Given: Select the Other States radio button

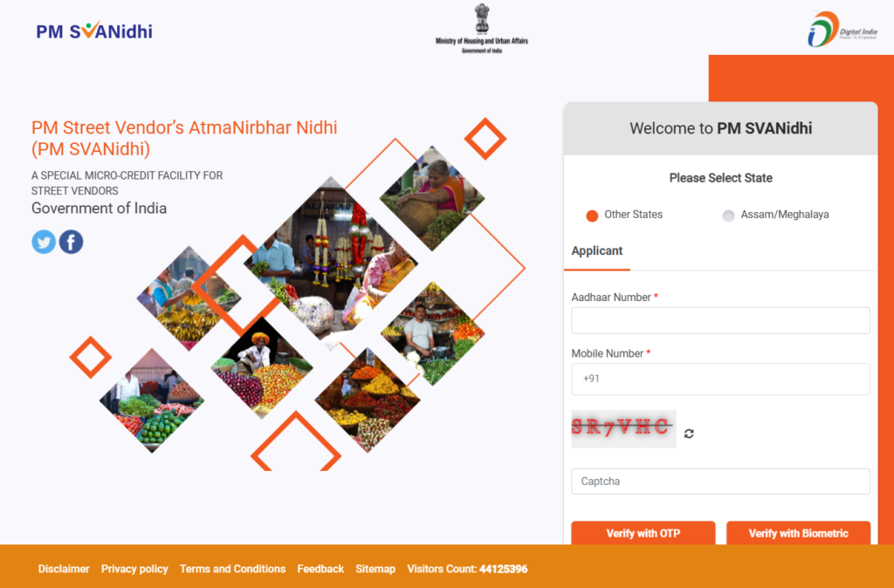Looking at the screenshot, I should click(592, 215).
